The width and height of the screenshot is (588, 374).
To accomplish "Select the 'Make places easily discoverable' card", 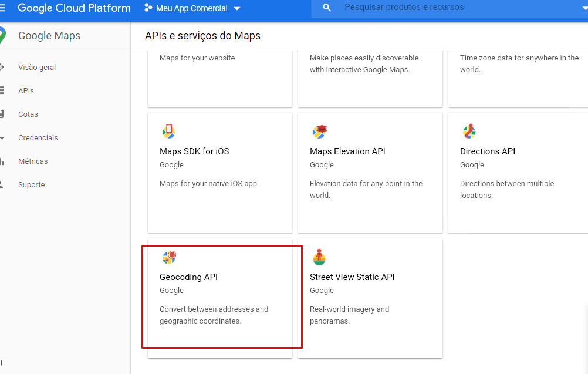I will 370,79.
